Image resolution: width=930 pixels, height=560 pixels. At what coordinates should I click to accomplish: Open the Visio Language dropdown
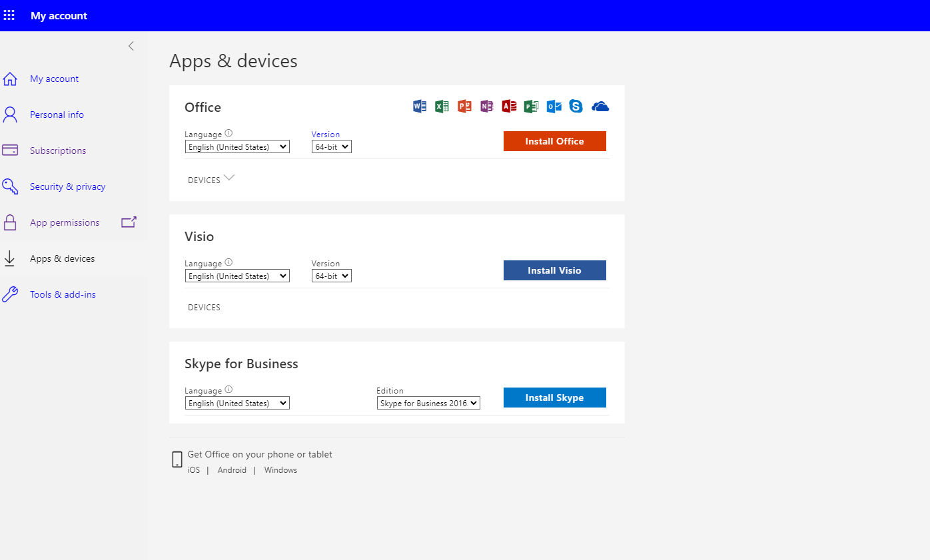coord(237,276)
